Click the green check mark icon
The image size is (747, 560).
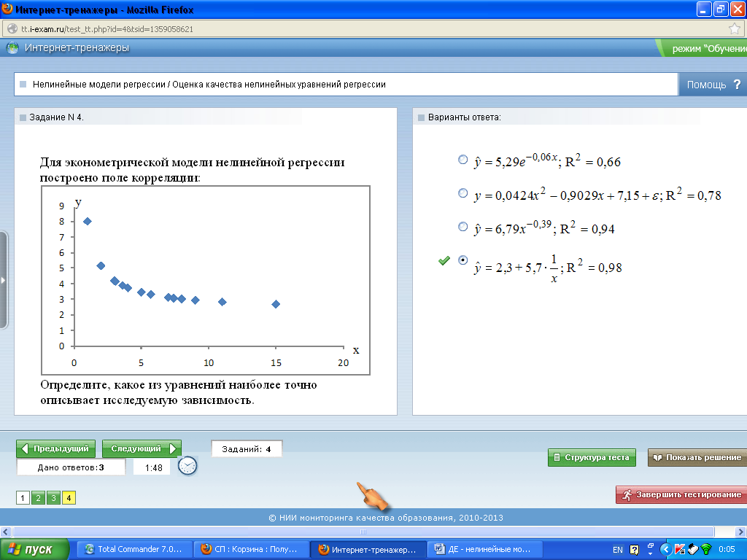tap(444, 260)
